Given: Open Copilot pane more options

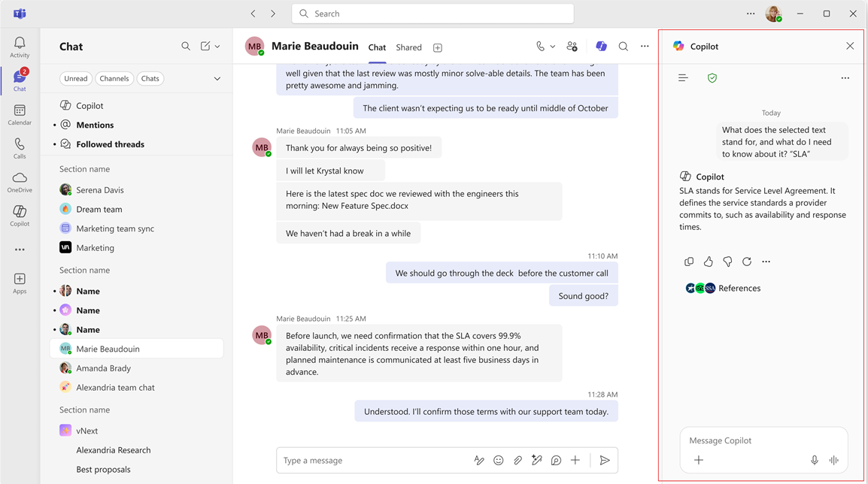Looking at the screenshot, I should click(845, 78).
